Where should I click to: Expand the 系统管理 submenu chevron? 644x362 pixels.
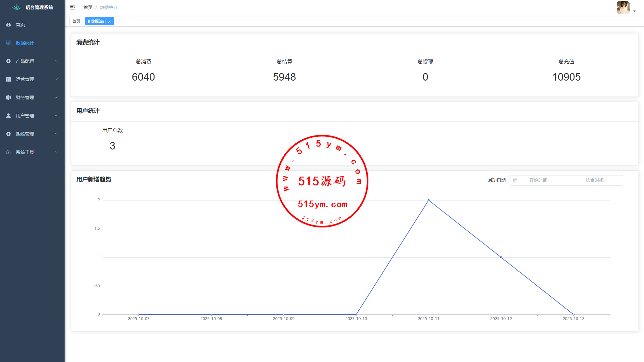pos(56,134)
